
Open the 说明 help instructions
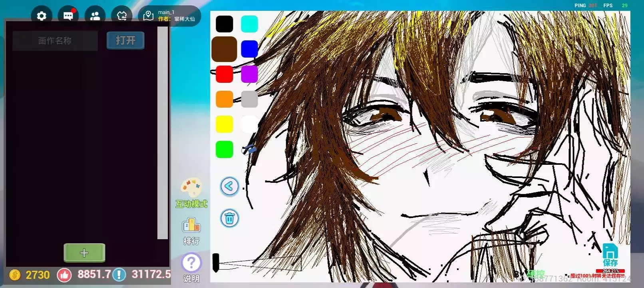(x=191, y=267)
